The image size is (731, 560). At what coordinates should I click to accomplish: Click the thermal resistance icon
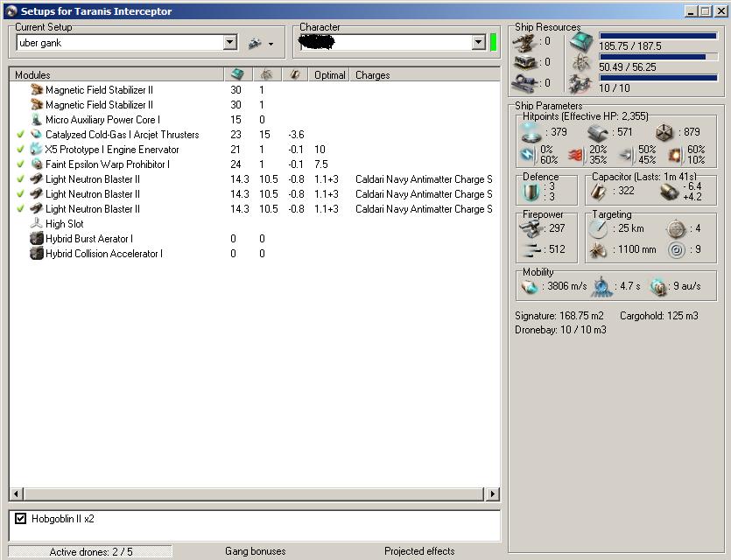[576, 155]
